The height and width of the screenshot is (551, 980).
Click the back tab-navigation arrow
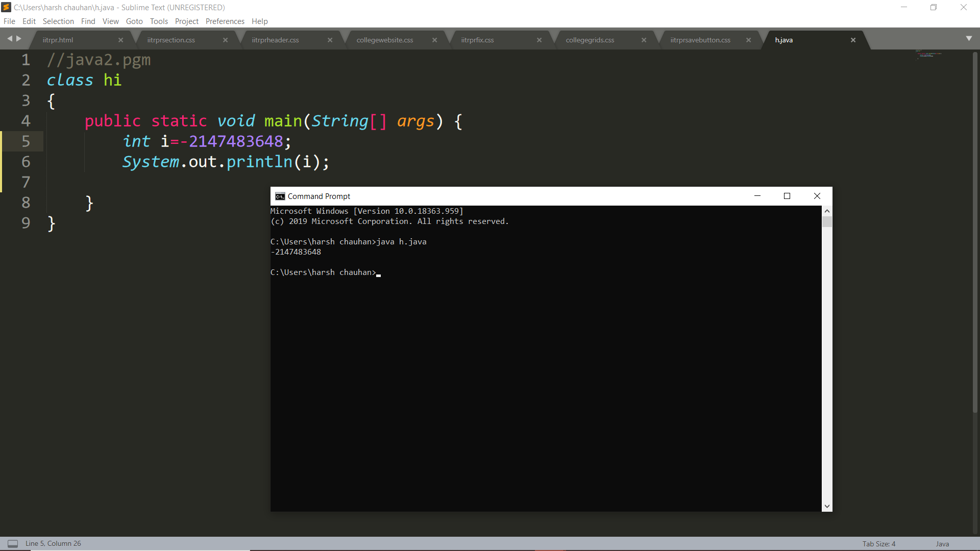point(10,38)
